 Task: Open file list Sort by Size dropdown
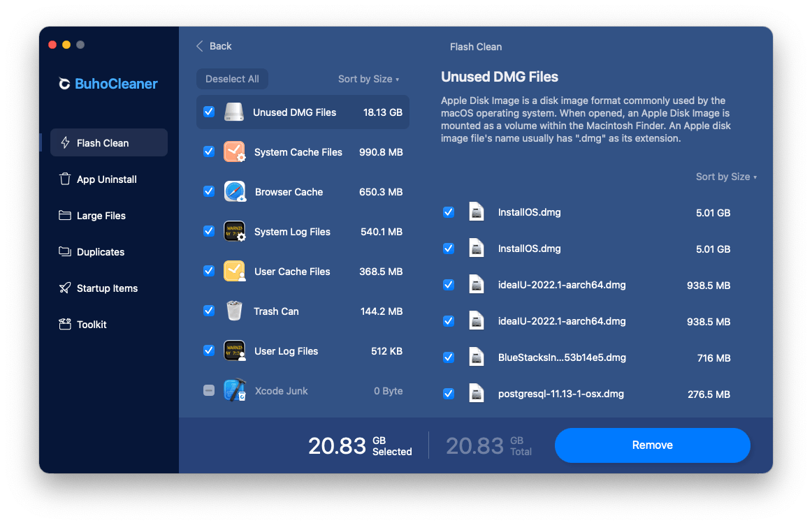point(726,177)
